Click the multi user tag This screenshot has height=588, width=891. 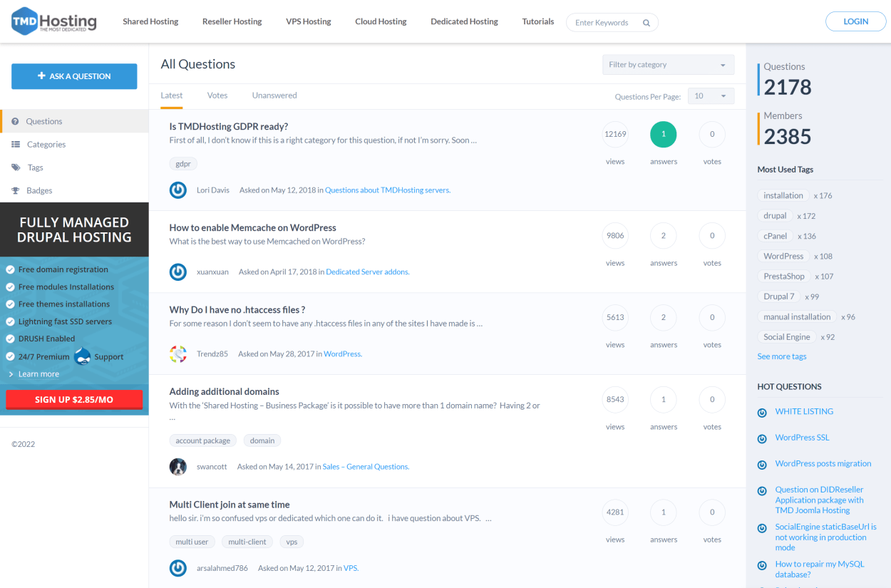click(192, 542)
